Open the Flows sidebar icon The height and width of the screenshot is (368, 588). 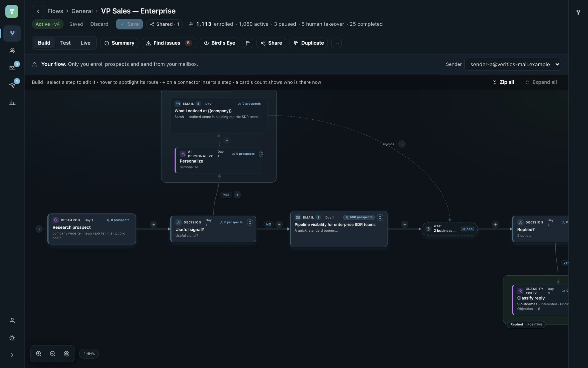coord(12,33)
